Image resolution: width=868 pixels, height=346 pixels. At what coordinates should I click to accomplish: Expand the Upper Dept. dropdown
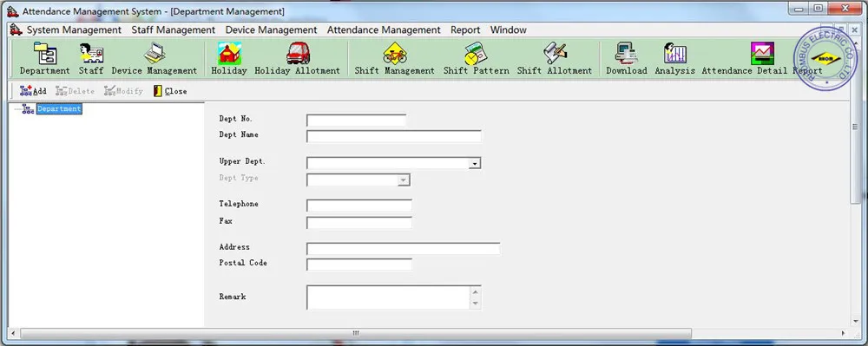tap(475, 164)
